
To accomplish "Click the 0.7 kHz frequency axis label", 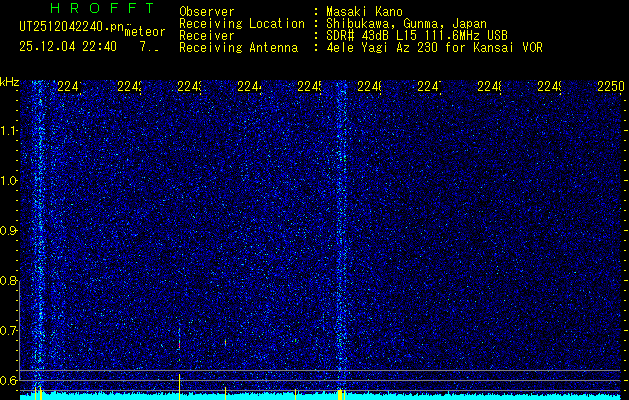I will pos(9,331).
